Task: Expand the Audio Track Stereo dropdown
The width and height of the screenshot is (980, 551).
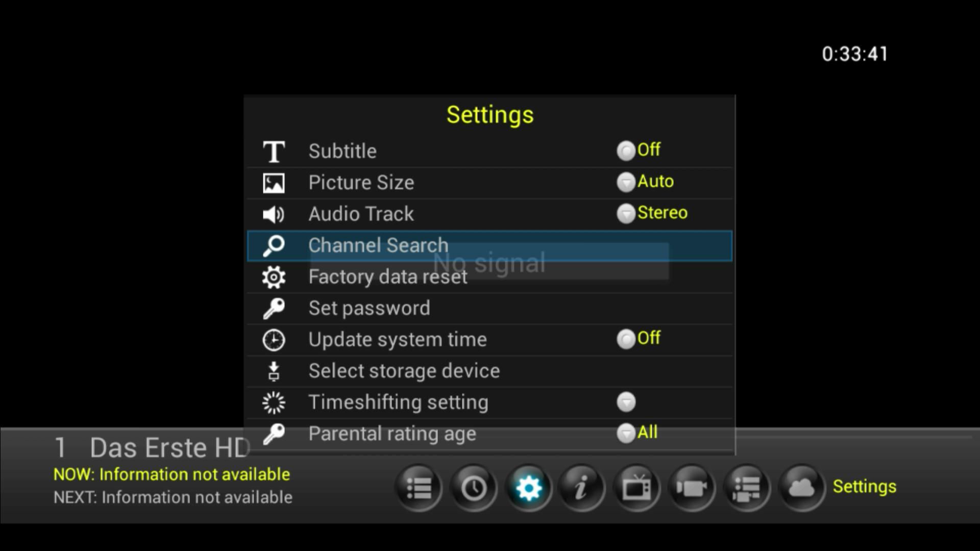Action: point(652,213)
